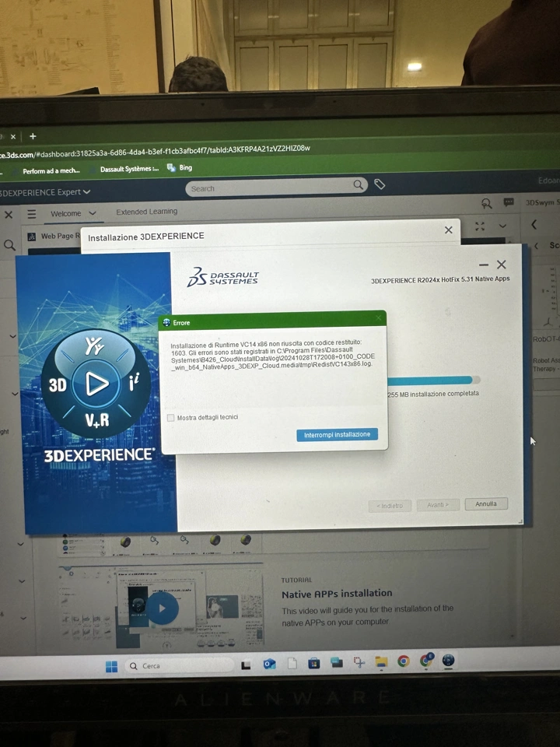Open the Bing bookmark
The width and height of the screenshot is (560, 747).
[x=180, y=168]
